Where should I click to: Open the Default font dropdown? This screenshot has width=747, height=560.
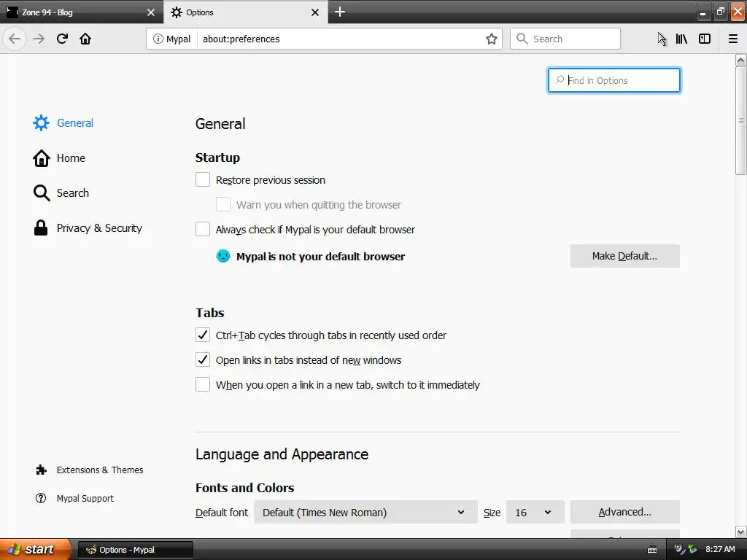[365, 512]
